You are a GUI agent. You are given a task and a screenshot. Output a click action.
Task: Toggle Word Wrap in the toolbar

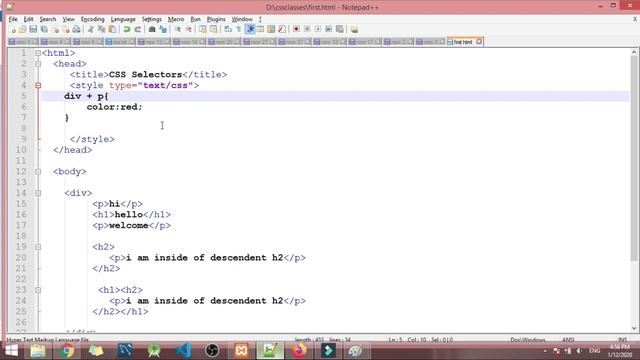pos(228,29)
